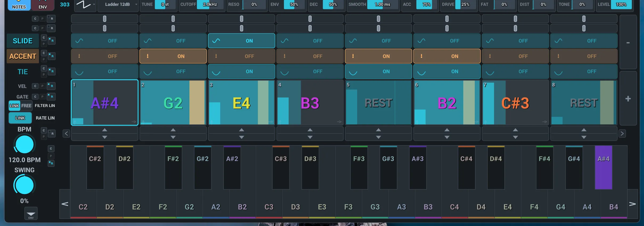Add a step with the plus button
This screenshot has width=644, height=226.
click(x=628, y=99)
